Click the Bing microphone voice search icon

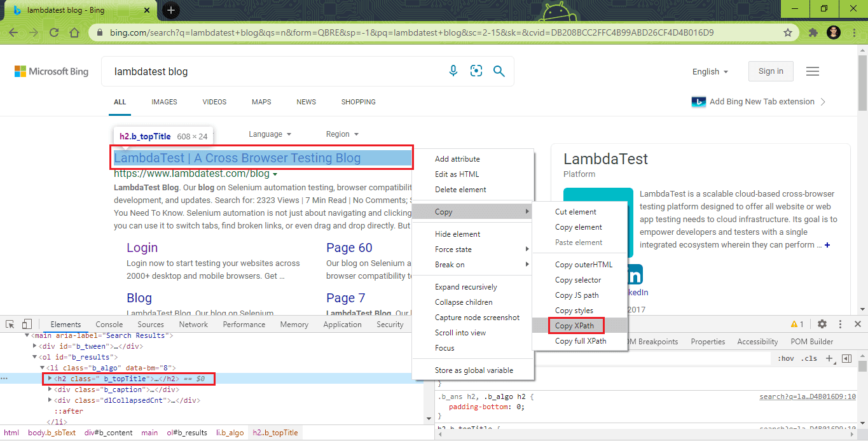(453, 71)
